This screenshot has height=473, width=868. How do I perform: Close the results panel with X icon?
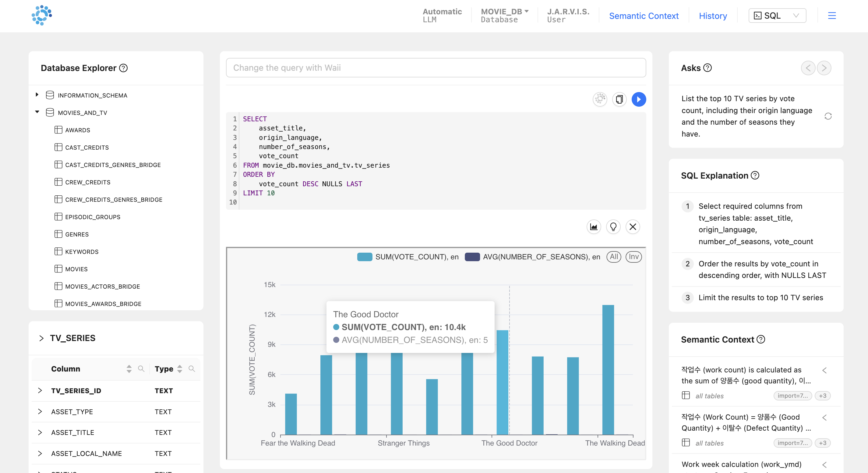(x=633, y=227)
